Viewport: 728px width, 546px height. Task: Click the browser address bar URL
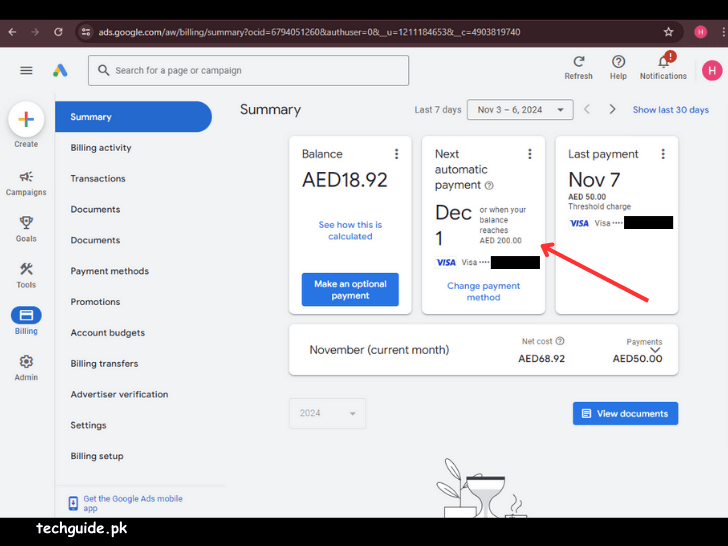(309, 32)
